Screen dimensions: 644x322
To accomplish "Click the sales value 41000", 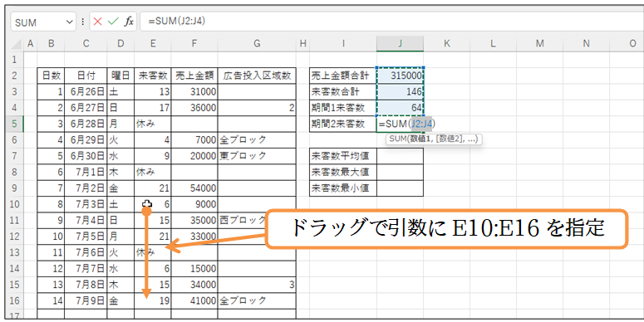I will [x=194, y=300].
